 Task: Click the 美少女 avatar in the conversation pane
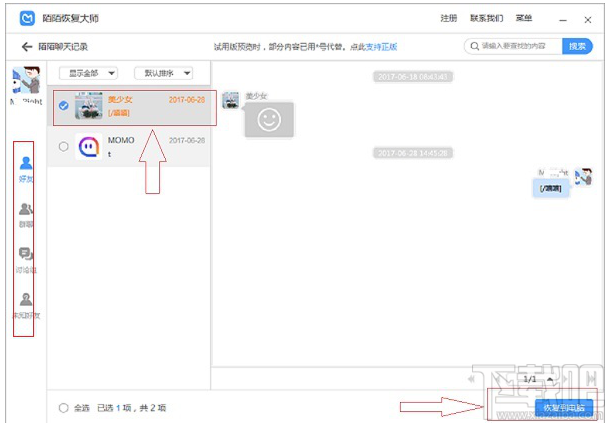[x=231, y=100]
